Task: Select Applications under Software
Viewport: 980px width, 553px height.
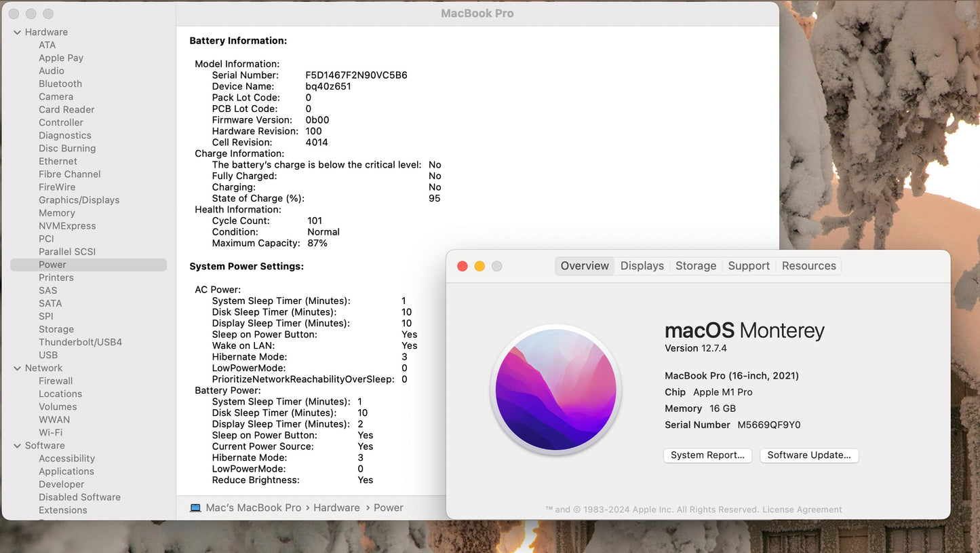Action: tap(66, 471)
